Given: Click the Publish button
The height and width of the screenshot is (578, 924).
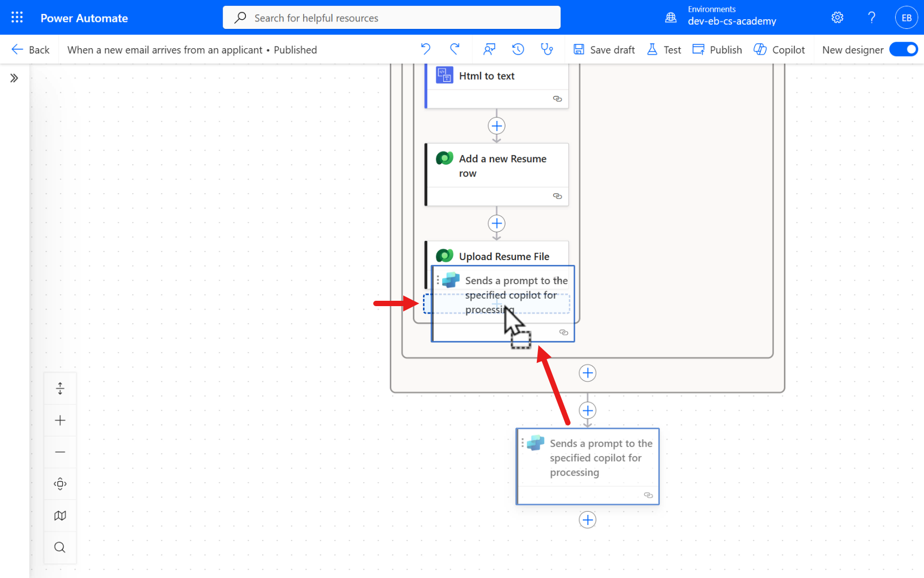Looking at the screenshot, I should coord(717,50).
